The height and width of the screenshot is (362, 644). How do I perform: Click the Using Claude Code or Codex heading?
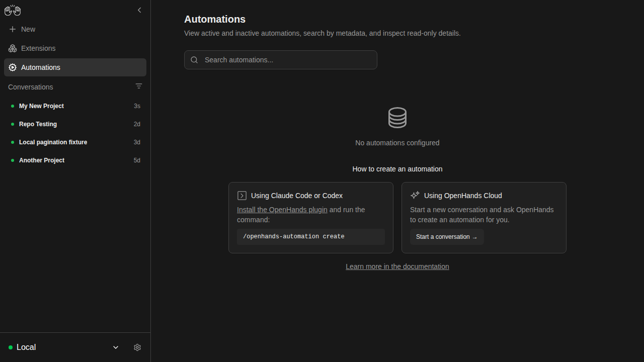(297, 196)
